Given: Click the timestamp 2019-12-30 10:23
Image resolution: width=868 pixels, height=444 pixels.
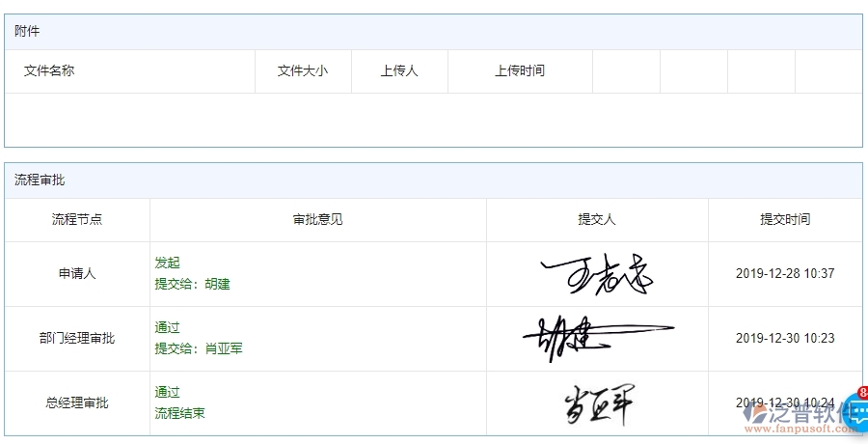Looking at the screenshot, I should (x=785, y=339).
